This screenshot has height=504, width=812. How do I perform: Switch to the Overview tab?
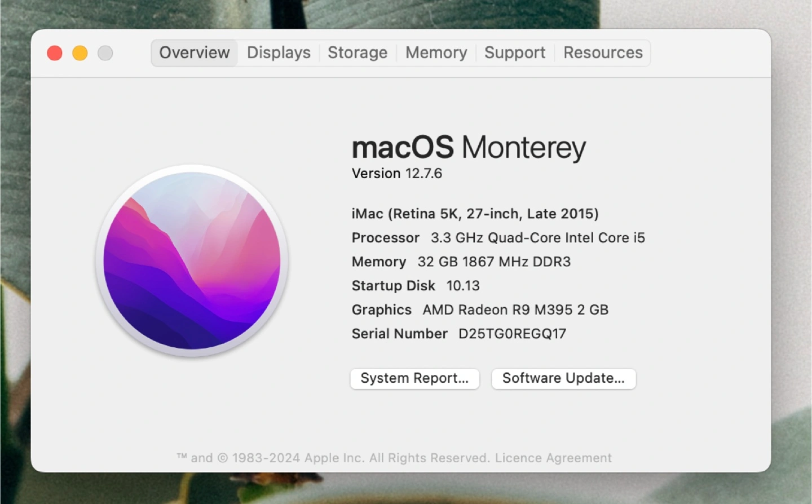tap(194, 53)
